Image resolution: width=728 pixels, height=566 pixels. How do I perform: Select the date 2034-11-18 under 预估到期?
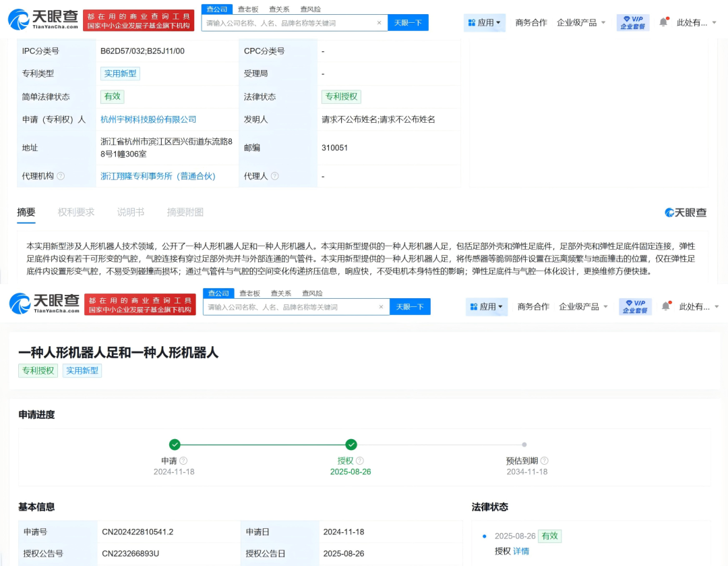[x=527, y=472]
